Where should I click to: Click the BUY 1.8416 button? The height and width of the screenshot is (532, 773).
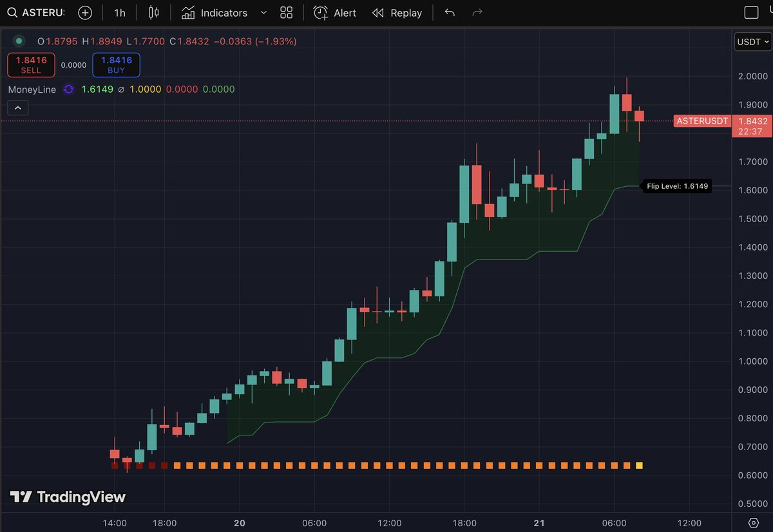pyautogui.click(x=116, y=65)
